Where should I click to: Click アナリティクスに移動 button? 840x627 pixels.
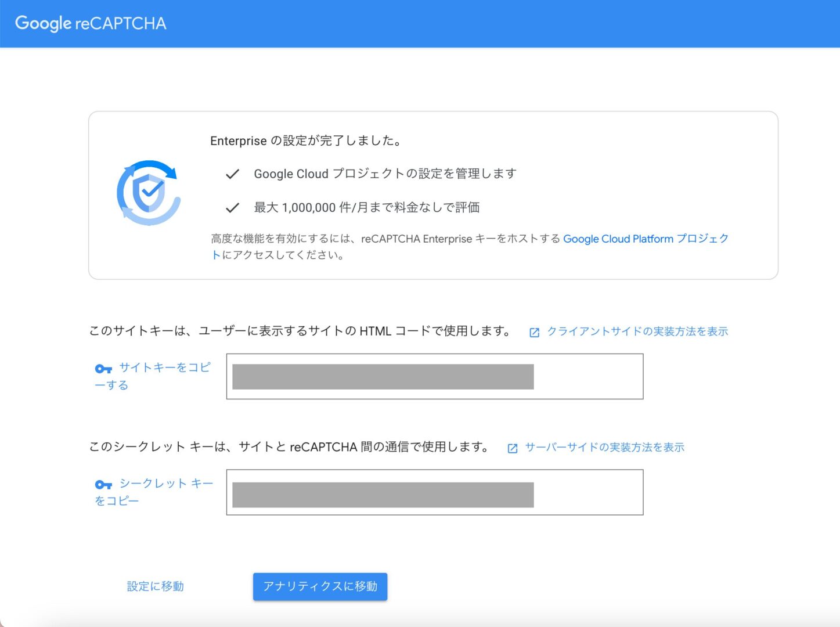(320, 586)
